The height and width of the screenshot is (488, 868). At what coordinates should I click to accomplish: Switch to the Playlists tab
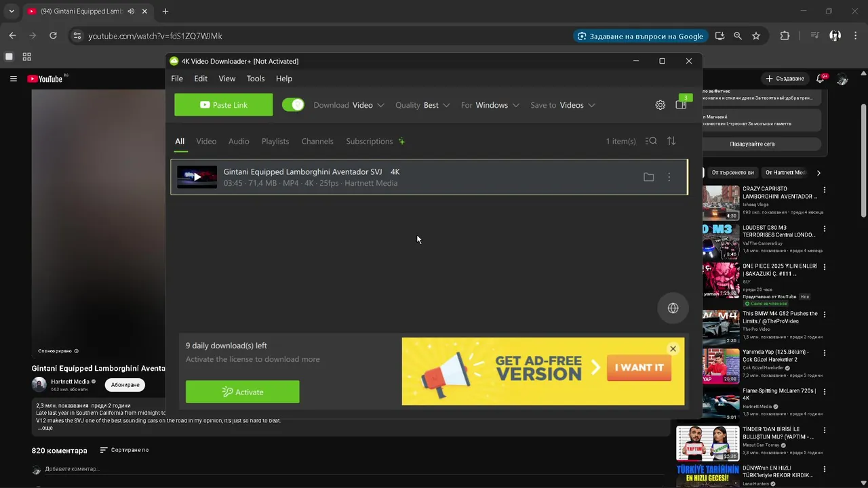[275, 141]
